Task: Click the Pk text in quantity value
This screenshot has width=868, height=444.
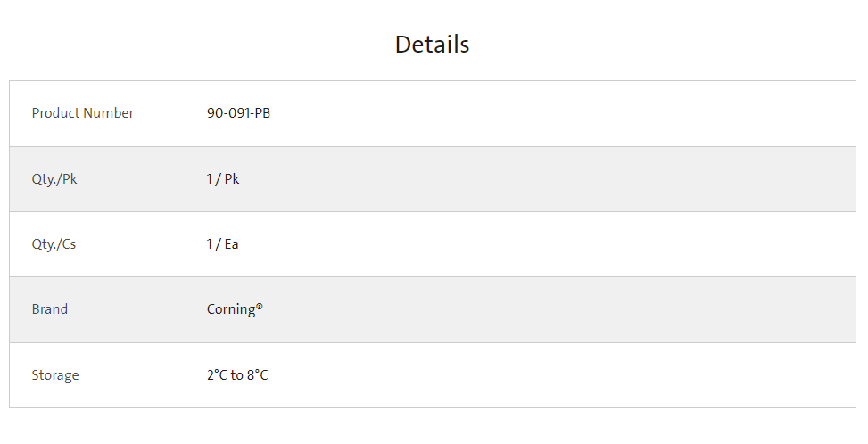Action: click(x=232, y=178)
